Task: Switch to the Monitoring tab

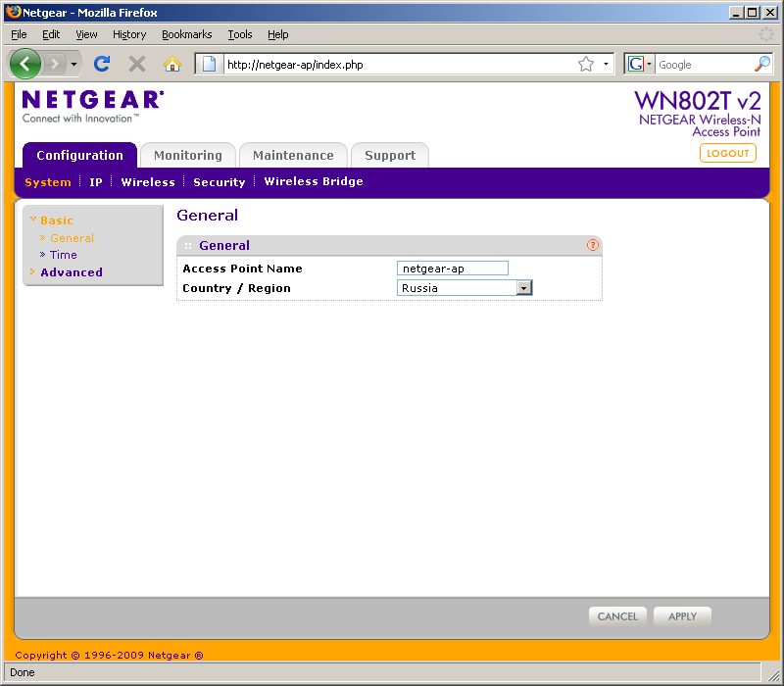Action: tap(187, 156)
